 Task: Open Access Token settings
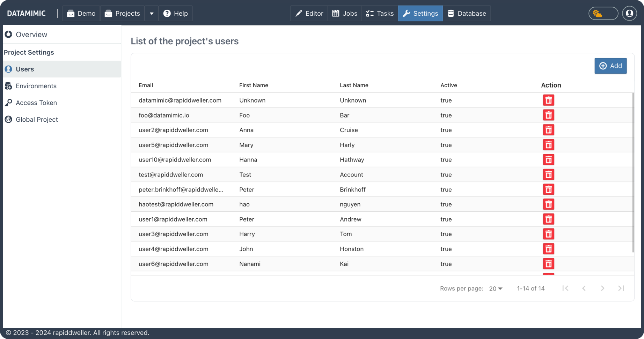click(x=36, y=103)
